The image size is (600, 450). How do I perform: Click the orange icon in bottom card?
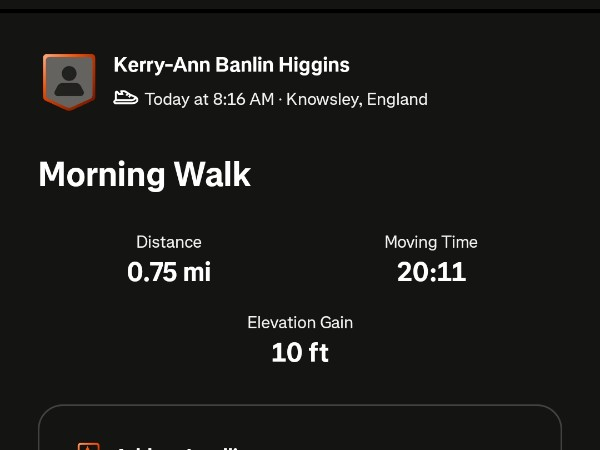pos(89,446)
